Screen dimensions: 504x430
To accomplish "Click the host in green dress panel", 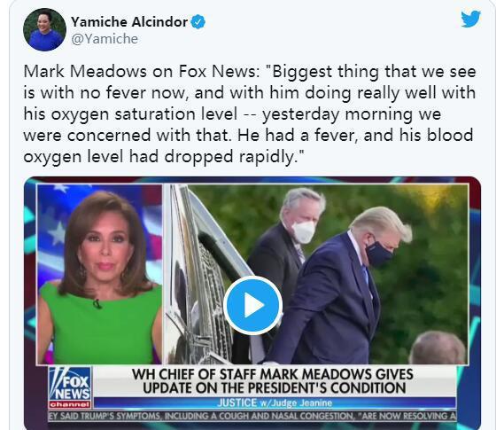I will 100,274.
